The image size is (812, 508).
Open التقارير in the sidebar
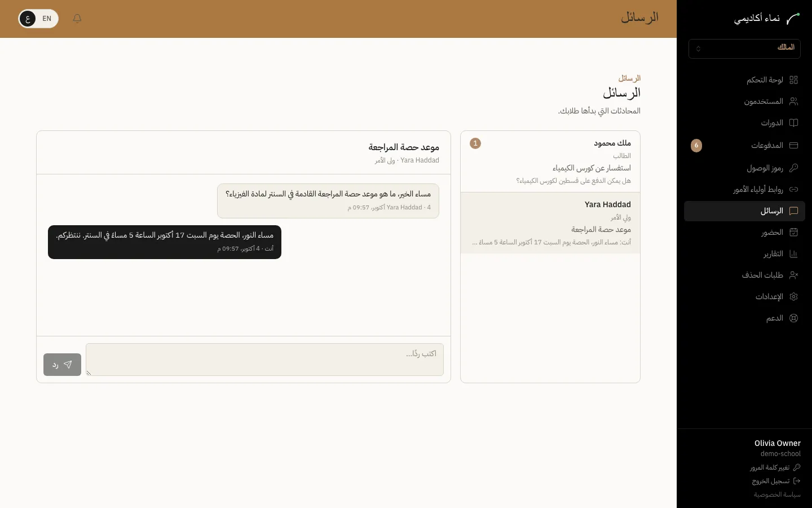click(744, 254)
